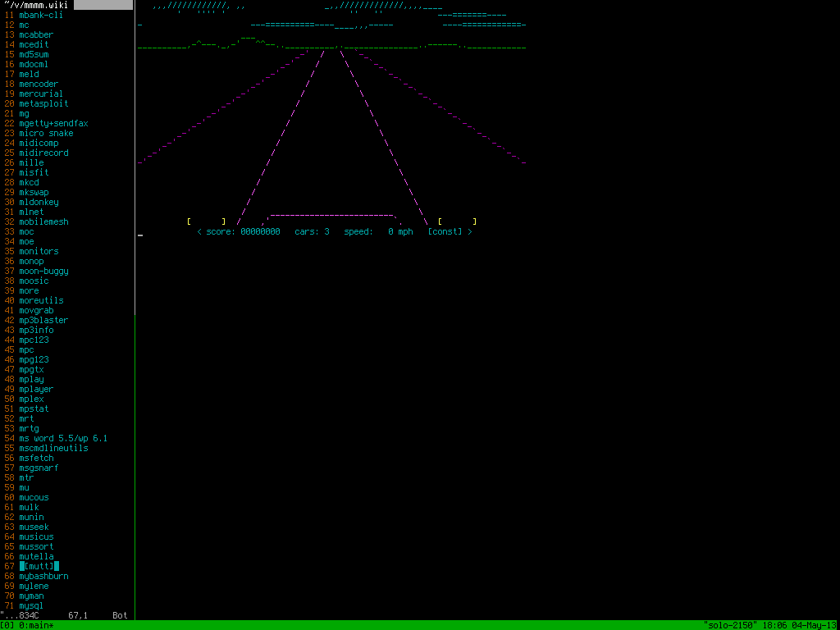The height and width of the screenshot is (630, 840).
Task: Click the '18:06 04-May-13' clock
Action: pyautogui.click(x=801, y=625)
